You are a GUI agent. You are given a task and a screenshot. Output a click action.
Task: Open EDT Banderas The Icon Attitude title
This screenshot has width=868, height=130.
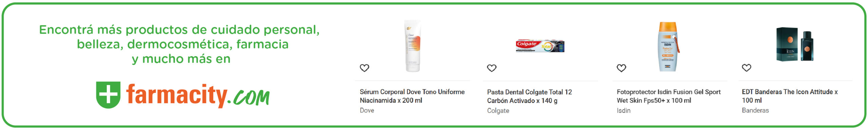pos(790,96)
